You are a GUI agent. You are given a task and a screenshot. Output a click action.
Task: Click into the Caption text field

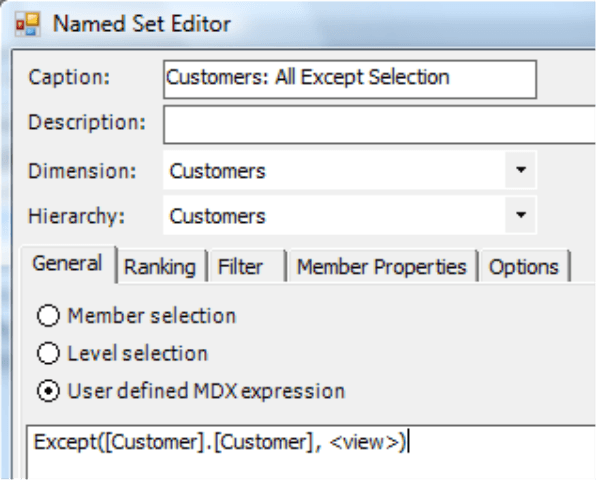350,79
